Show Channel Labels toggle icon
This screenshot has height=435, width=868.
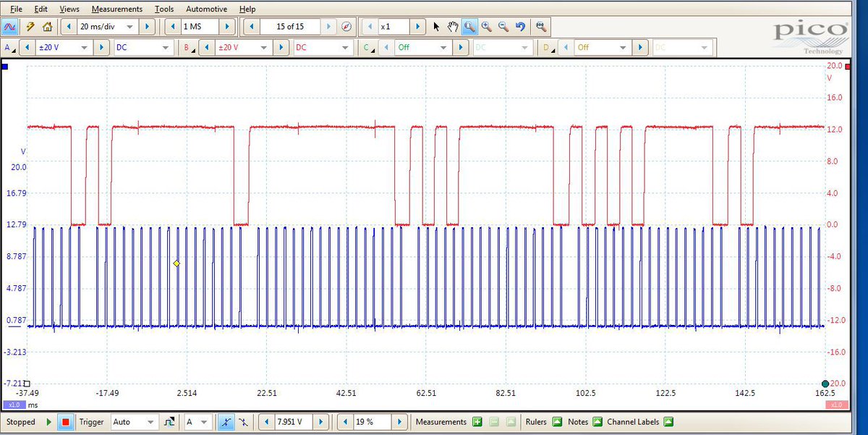click(668, 422)
